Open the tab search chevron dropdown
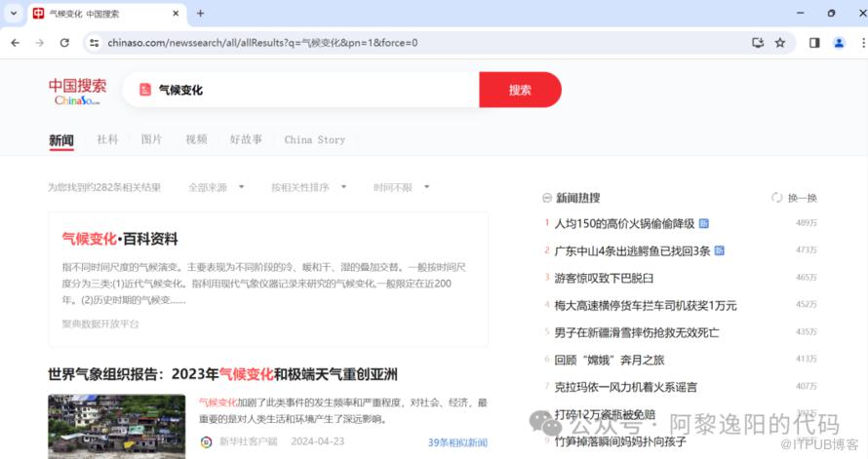The image size is (868, 459). pos(14,14)
